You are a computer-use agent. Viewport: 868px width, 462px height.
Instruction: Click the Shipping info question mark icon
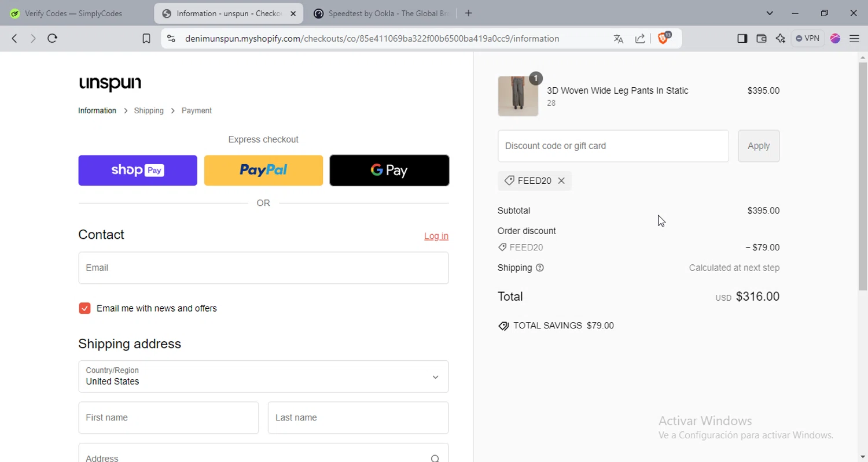click(540, 268)
